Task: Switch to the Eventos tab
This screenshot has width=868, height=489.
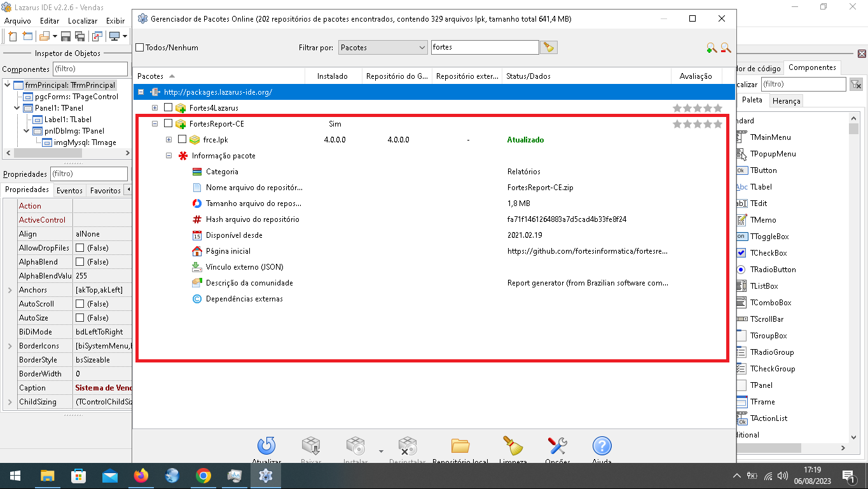Action: pyautogui.click(x=69, y=191)
